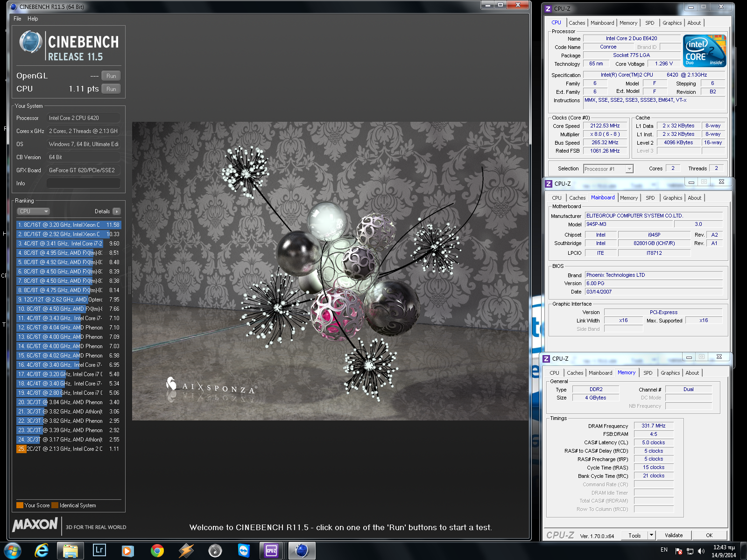Click the Info input field
Screen dimensions: 747x560
84,183
